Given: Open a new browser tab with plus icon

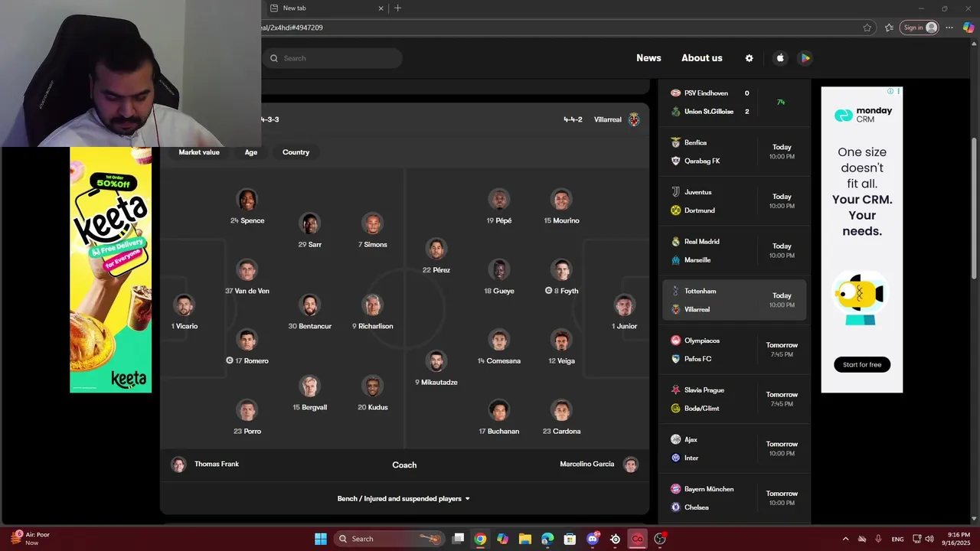Looking at the screenshot, I should (x=397, y=8).
